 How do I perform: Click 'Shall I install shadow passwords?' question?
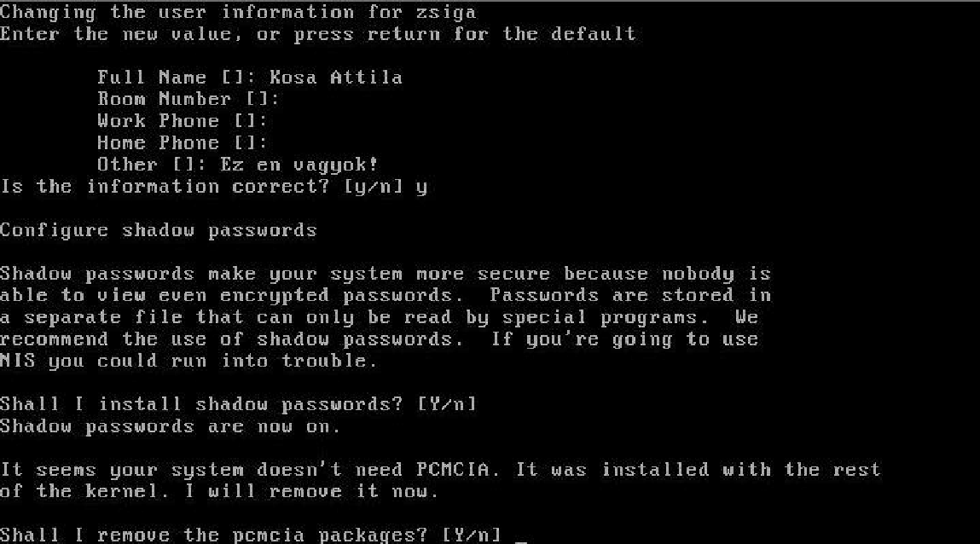click(x=201, y=404)
